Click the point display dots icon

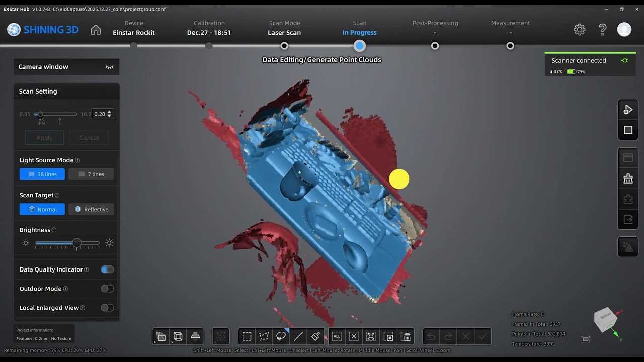pos(221,336)
